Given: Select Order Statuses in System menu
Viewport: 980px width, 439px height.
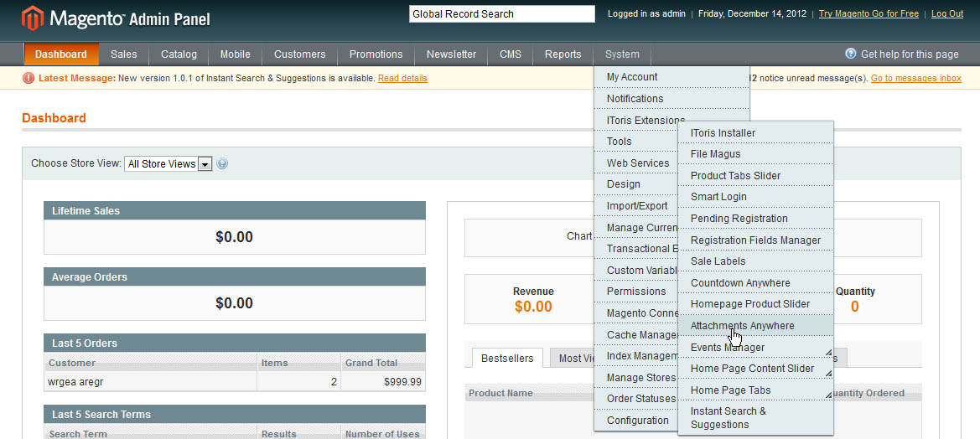Looking at the screenshot, I should click(x=636, y=399).
